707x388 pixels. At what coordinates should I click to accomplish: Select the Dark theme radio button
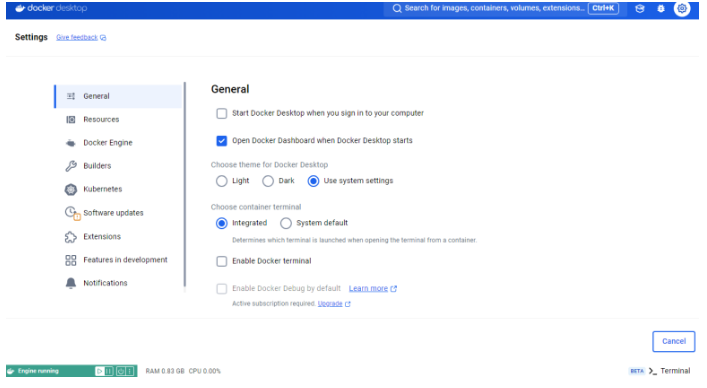point(268,181)
